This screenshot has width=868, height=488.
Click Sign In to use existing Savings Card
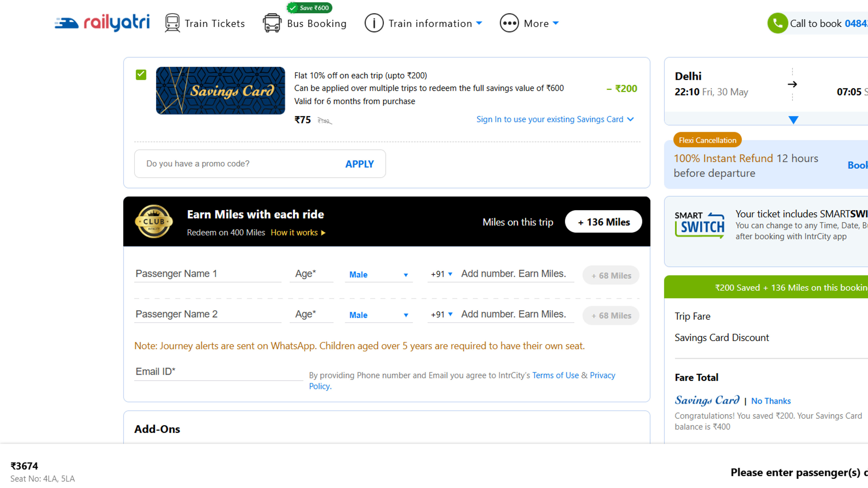[555, 119]
